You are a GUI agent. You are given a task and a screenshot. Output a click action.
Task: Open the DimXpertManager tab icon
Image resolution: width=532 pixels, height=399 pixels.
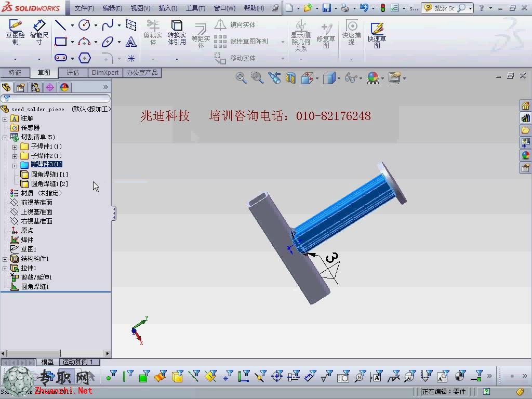coord(50,87)
